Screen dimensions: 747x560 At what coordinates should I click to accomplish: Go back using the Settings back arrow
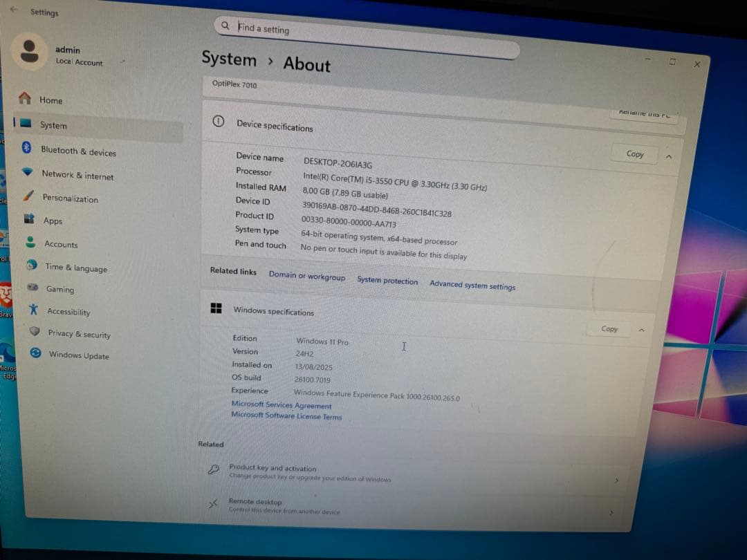tap(13, 10)
